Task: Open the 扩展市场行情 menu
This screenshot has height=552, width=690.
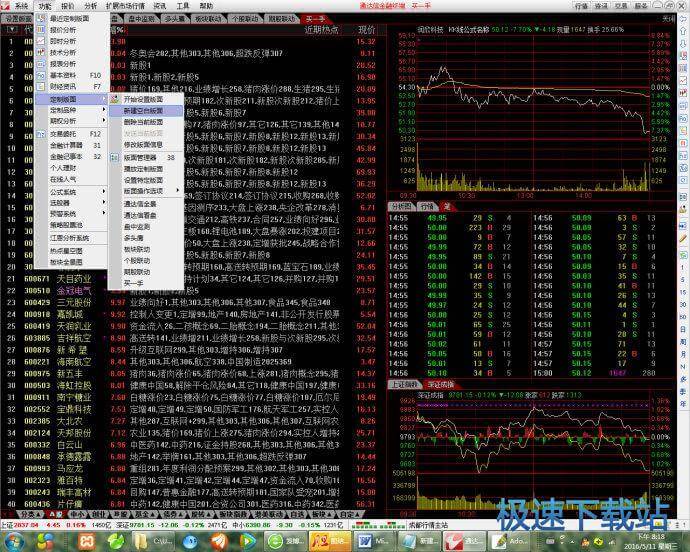Action: 125,6
